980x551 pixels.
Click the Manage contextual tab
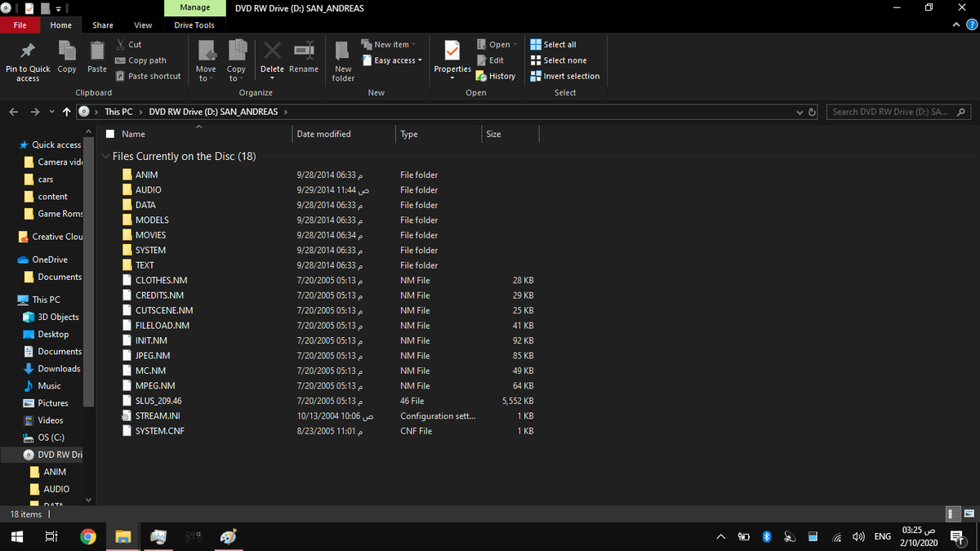pyautogui.click(x=195, y=8)
